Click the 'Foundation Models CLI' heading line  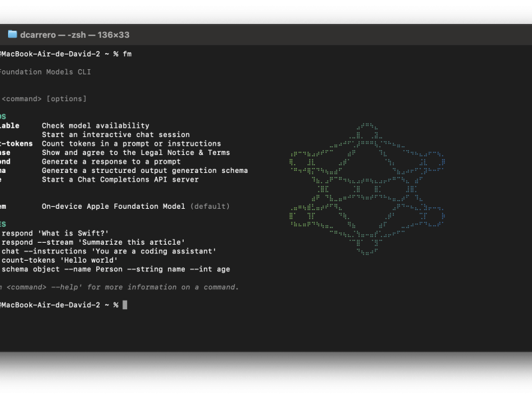45,72
